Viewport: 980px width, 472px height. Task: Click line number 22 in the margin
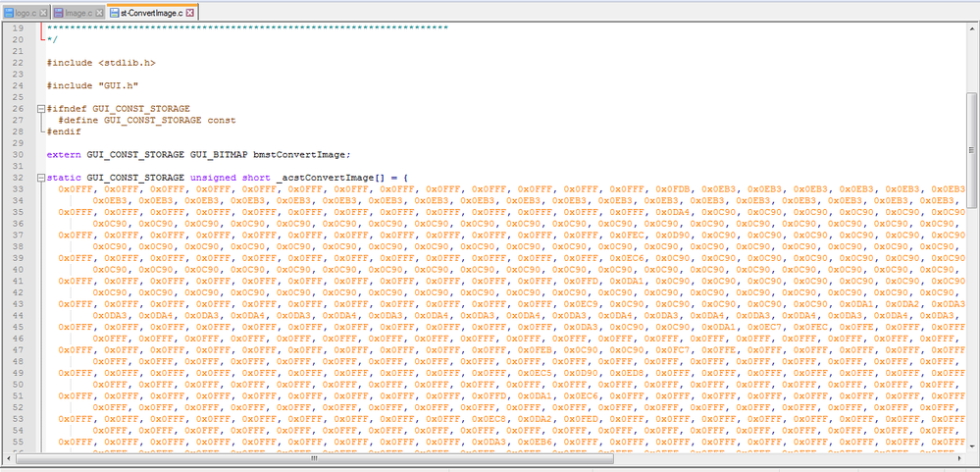18,63
